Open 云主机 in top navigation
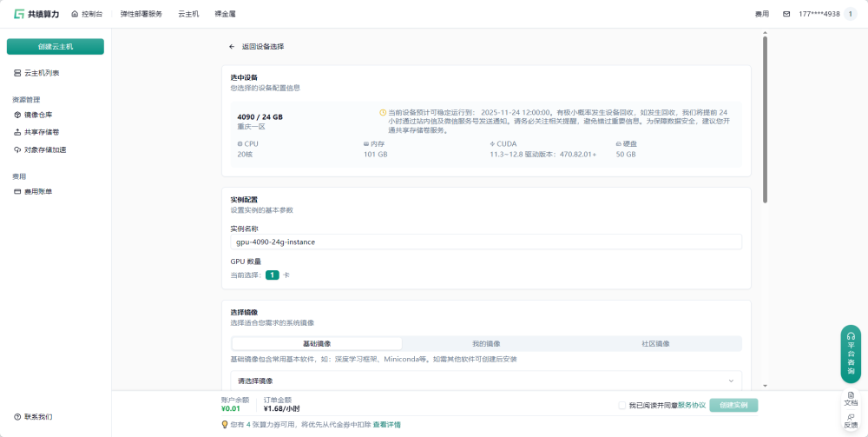Viewport: 868px width, 437px height. (x=188, y=15)
